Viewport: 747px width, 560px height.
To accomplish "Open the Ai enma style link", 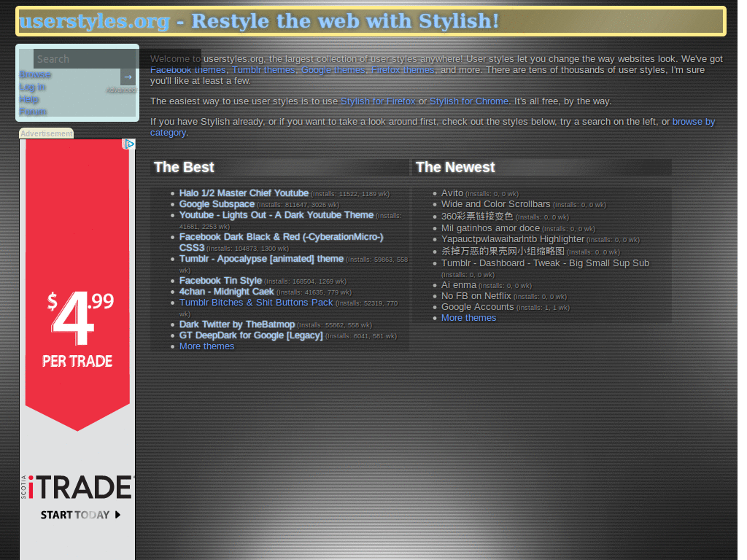I will [x=459, y=285].
